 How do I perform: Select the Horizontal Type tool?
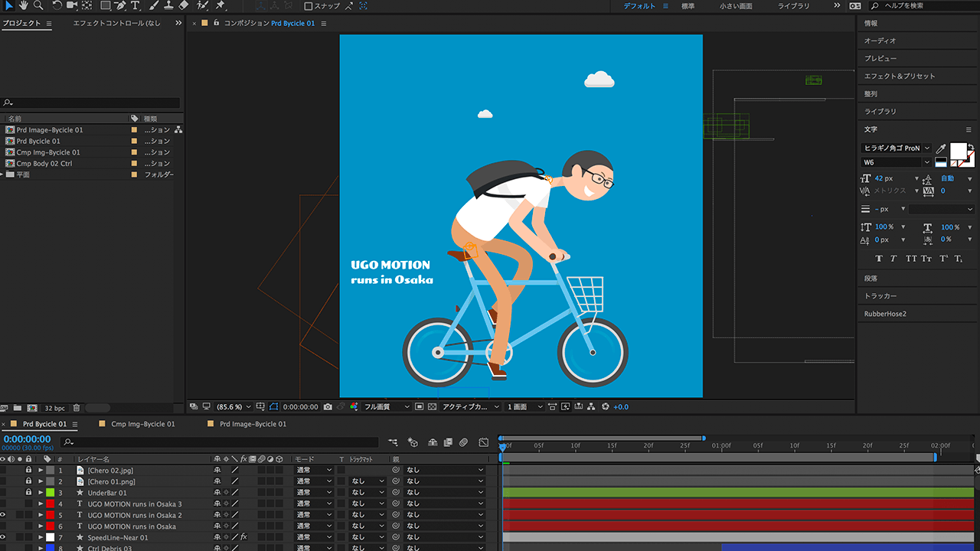pyautogui.click(x=136, y=5)
